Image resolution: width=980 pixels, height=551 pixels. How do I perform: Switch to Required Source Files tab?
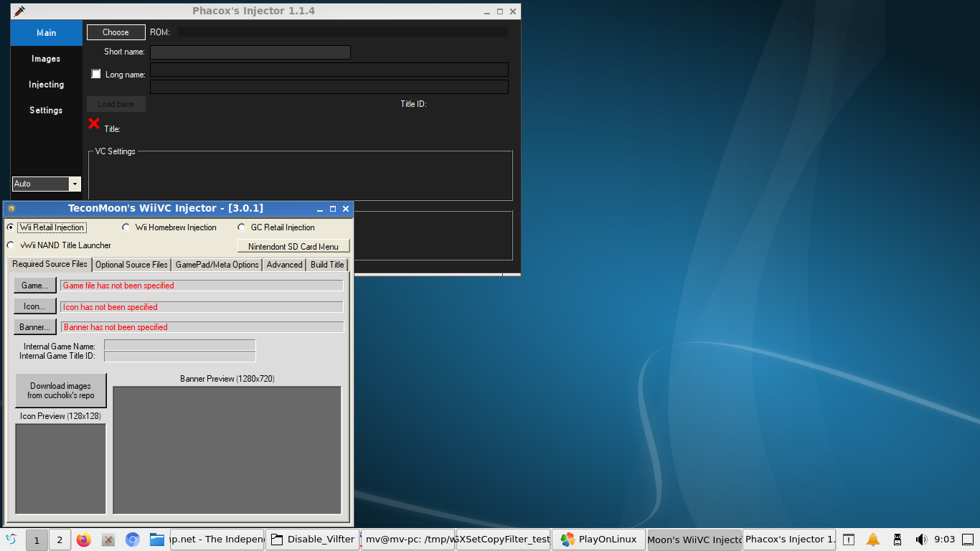click(50, 264)
